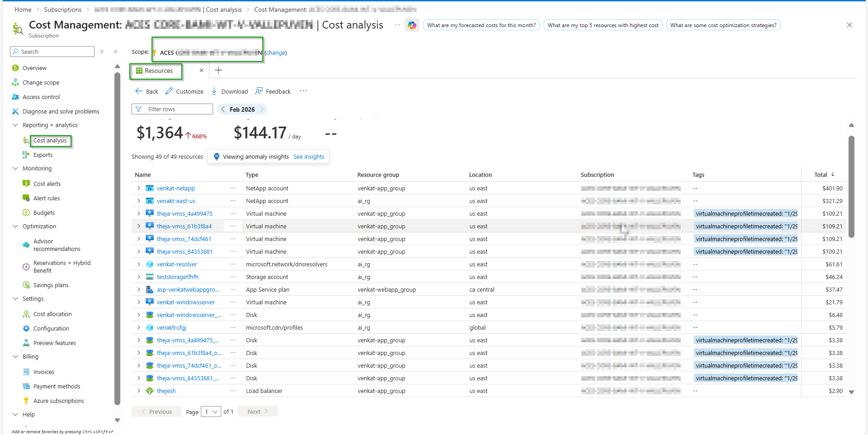Viewport: 868px width, 435px height.
Task: Click Subscriptions in the breadcrumb
Action: point(63,9)
